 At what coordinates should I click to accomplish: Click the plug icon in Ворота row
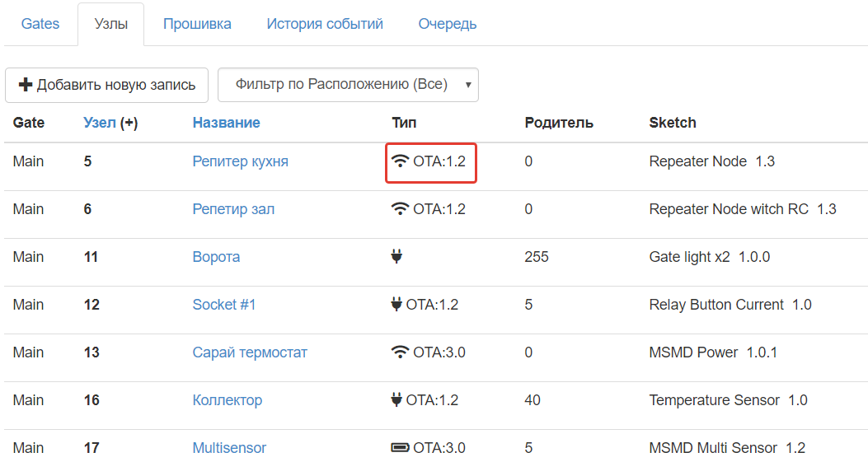[x=396, y=257]
